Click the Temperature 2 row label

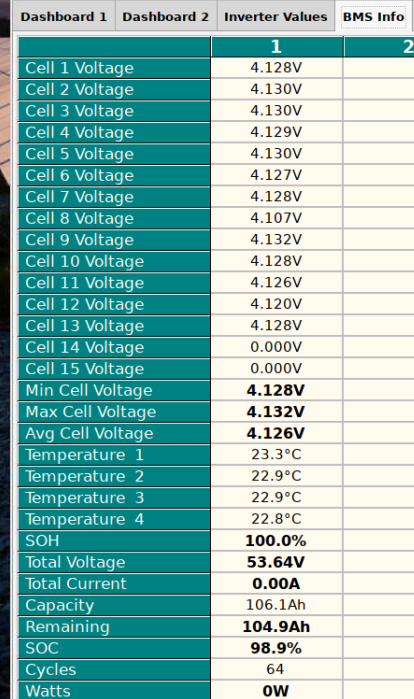[85, 476]
